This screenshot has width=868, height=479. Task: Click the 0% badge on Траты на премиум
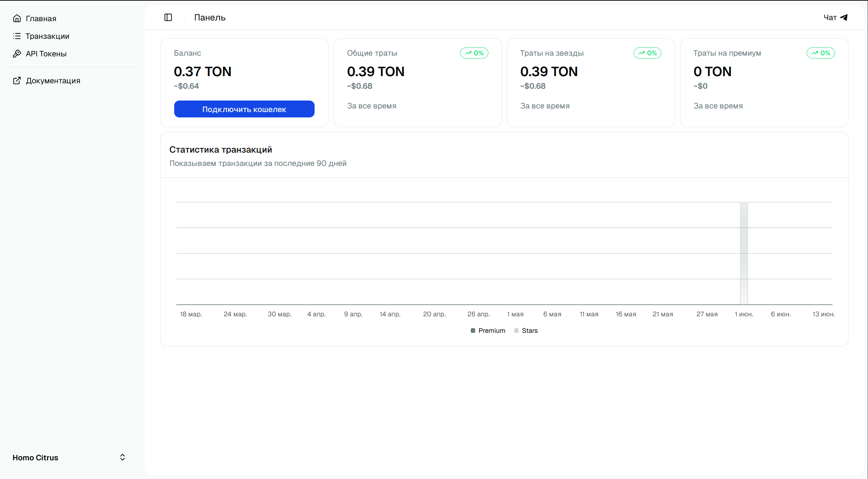pyautogui.click(x=821, y=53)
